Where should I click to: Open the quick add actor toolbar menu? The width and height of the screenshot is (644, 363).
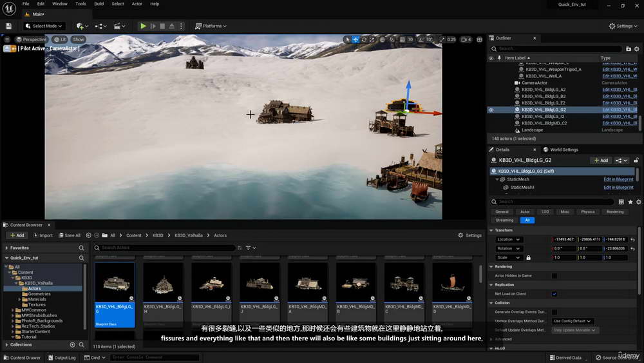click(82, 26)
